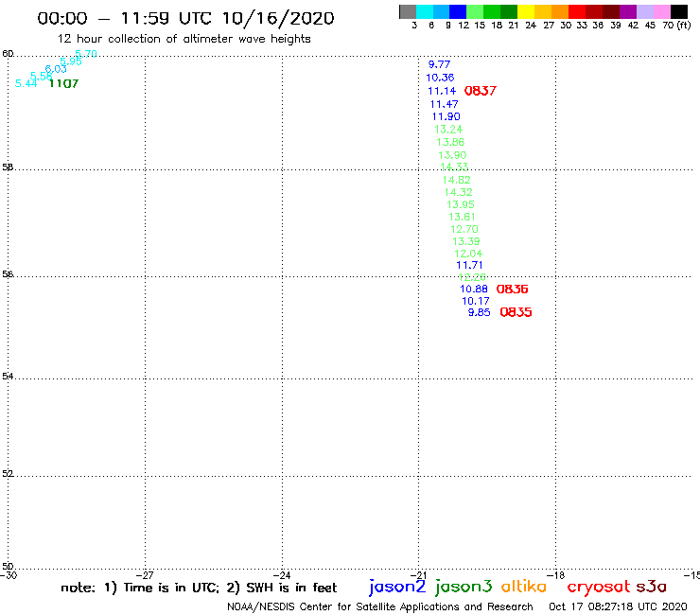
Task: Click the Oct 17 08:27:18 timestamp
Action: click(618, 606)
